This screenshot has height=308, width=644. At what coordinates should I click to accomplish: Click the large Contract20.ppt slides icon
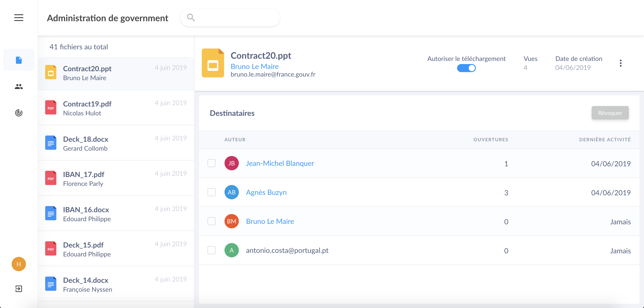tap(212, 63)
